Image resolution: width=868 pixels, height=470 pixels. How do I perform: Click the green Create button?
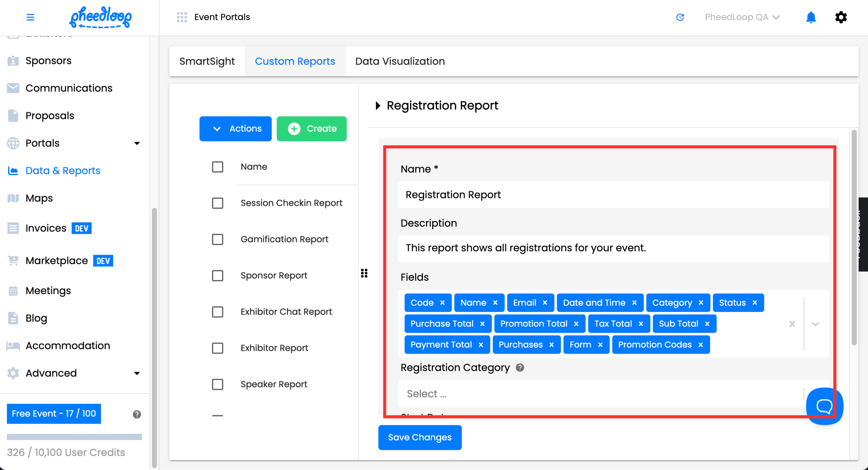[311, 129]
